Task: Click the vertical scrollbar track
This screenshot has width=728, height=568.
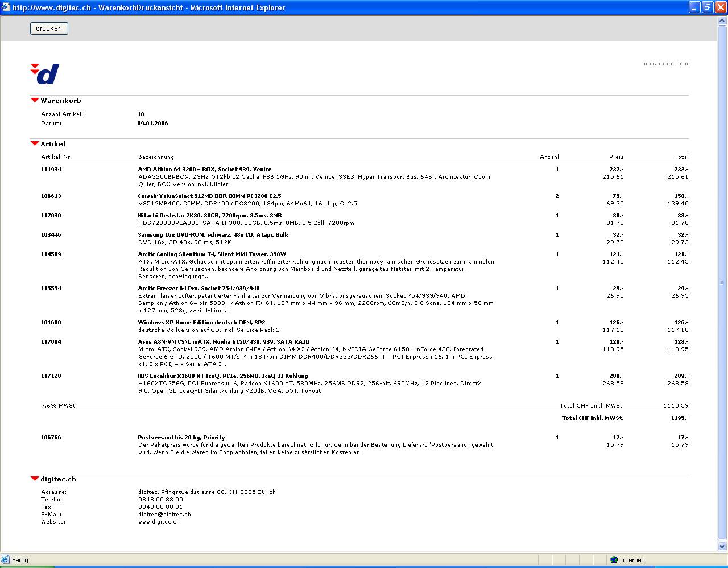Action: click(x=722, y=283)
